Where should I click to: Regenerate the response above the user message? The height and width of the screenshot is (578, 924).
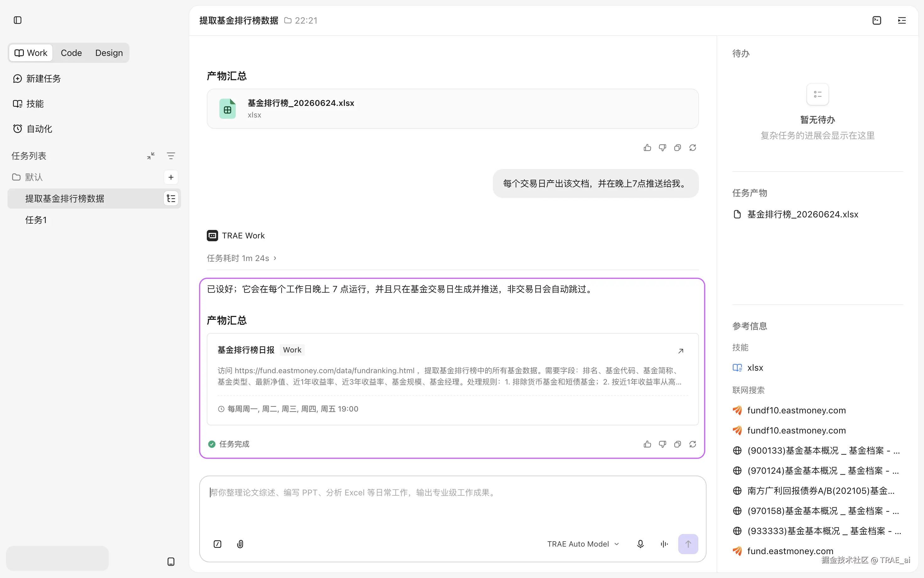[x=693, y=148]
